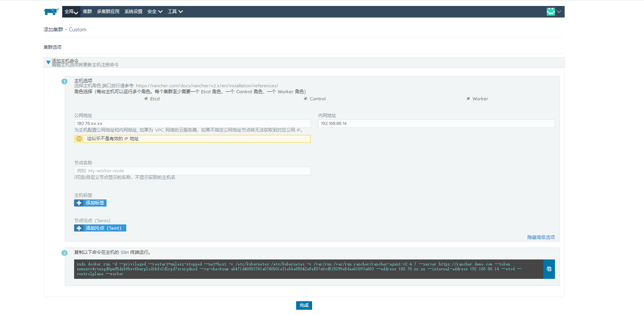Viewport: 644px width, 315px height.
Task: Open 多集群应用 menu
Action: pyautogui.click(x=108, y=12)
